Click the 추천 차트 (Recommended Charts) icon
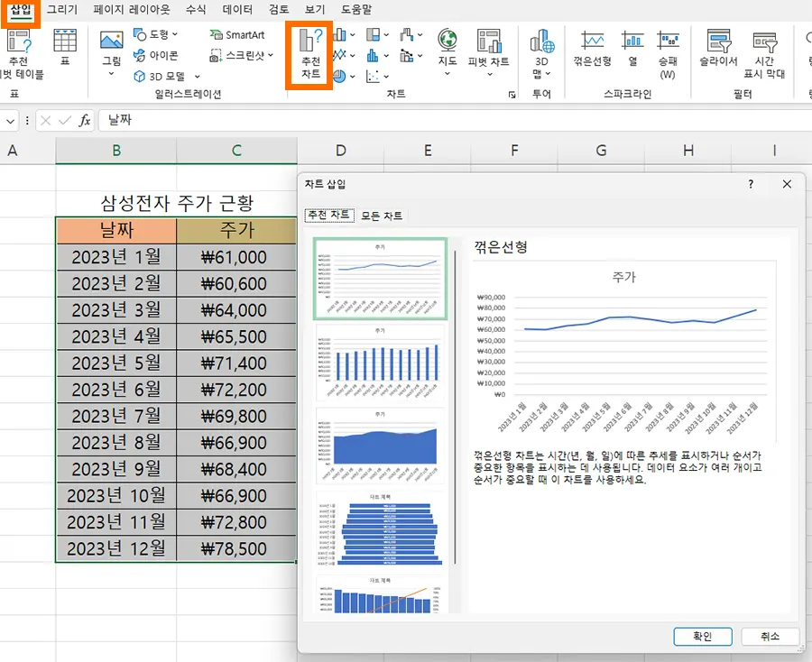The width and height of the screenshot is (812, 662). point(309,40)
